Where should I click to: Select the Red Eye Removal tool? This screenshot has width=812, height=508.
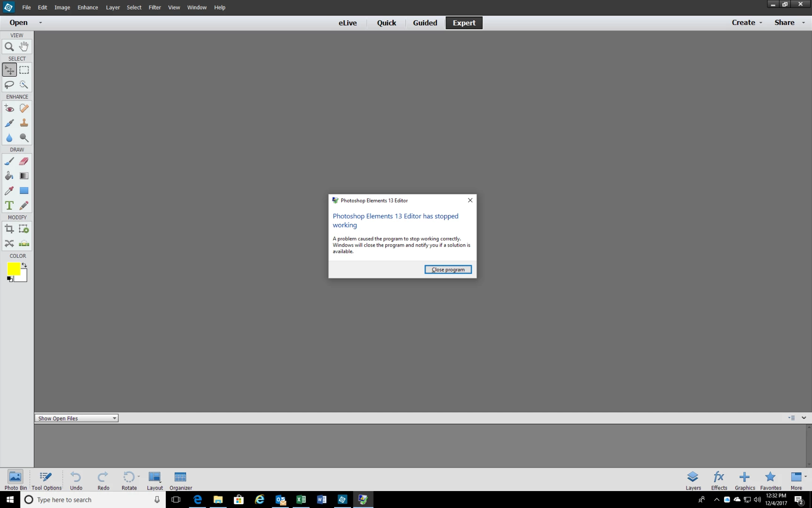tap(9, 108)
